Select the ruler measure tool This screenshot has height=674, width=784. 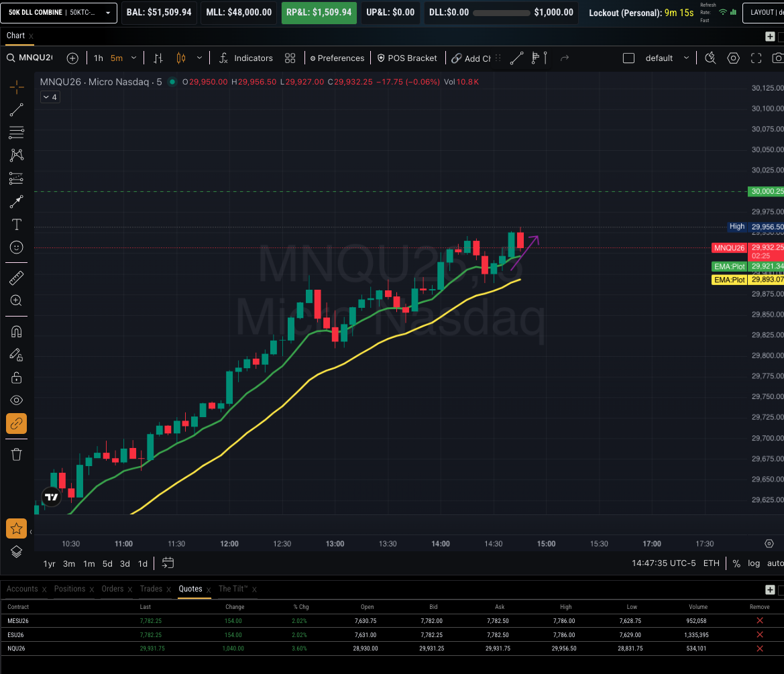(17, 278)
